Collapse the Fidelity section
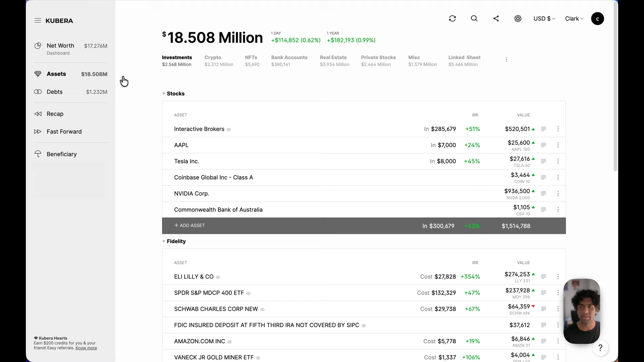This screenshot has height=362, width=644. (164, 241)
